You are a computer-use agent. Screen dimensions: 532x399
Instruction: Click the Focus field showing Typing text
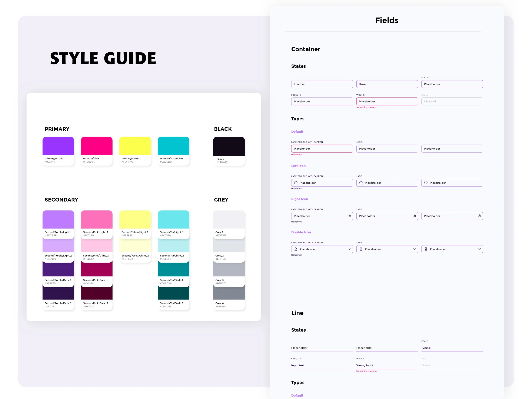452,348
